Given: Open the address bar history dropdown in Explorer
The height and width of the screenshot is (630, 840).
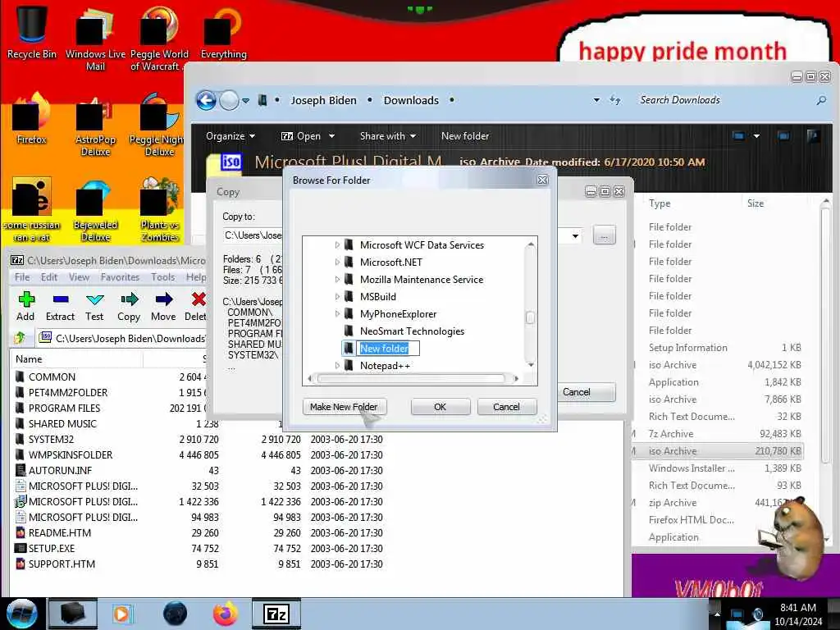Looking at the screenshot, I should coord(596,100).
